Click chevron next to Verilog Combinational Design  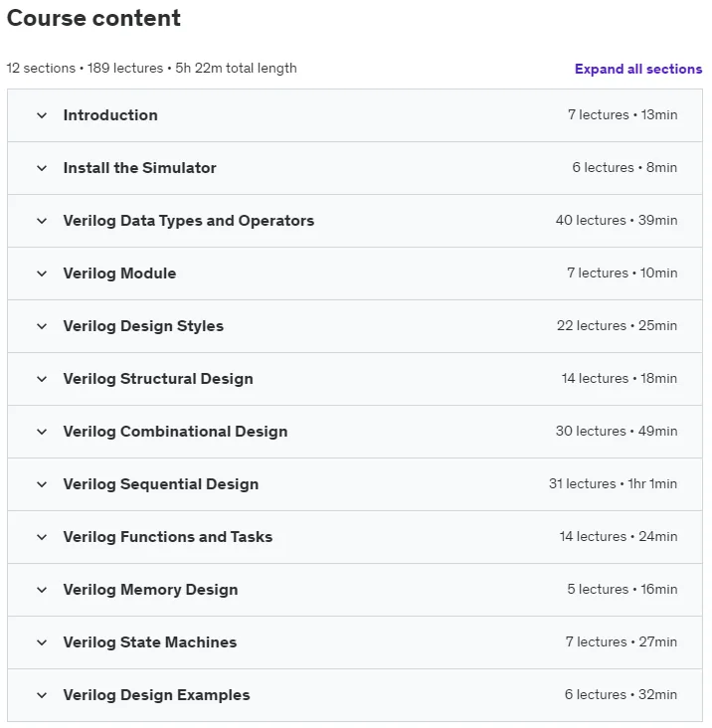point(42,432)
